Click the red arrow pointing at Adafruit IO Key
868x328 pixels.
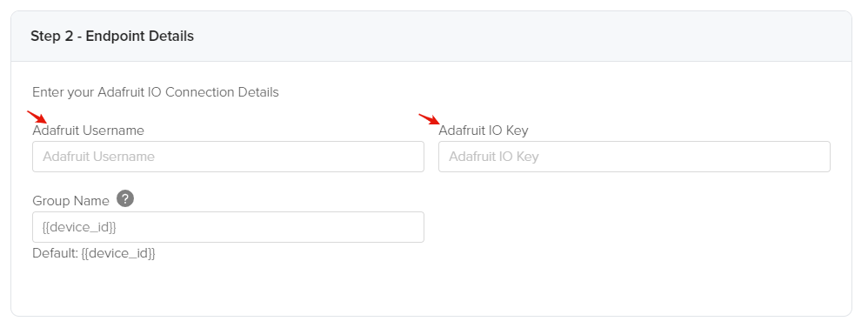(429, 120)
